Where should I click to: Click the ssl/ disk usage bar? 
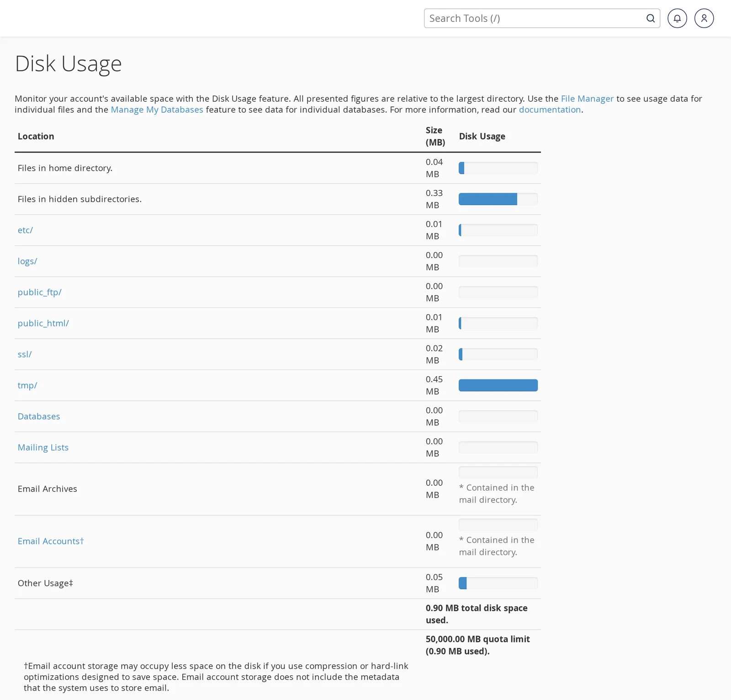click(498, 354)
